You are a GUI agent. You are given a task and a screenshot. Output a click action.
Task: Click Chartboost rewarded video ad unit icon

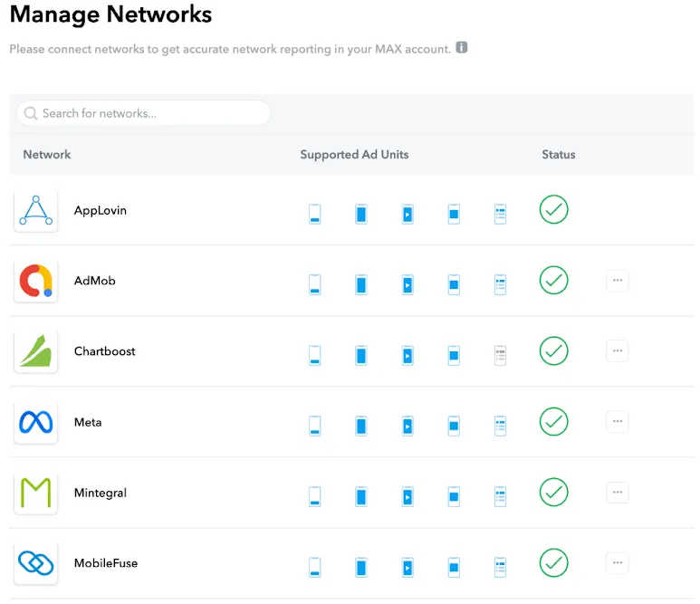(x=408, y=355)
